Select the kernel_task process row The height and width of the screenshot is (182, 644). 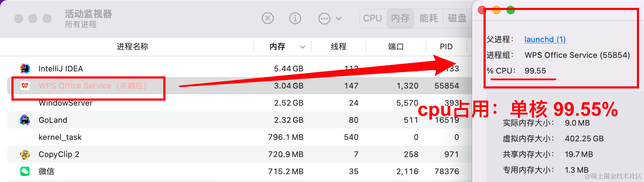(240, 137)
